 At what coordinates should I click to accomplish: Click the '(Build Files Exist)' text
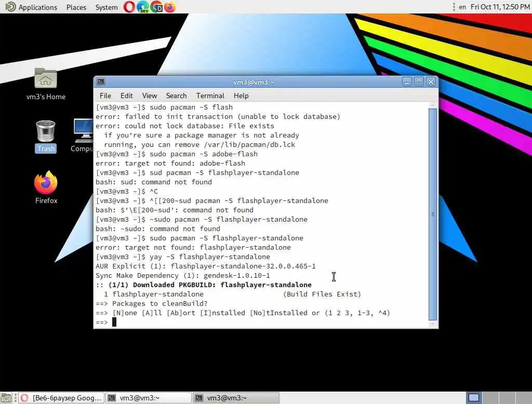tap(322, 294)
